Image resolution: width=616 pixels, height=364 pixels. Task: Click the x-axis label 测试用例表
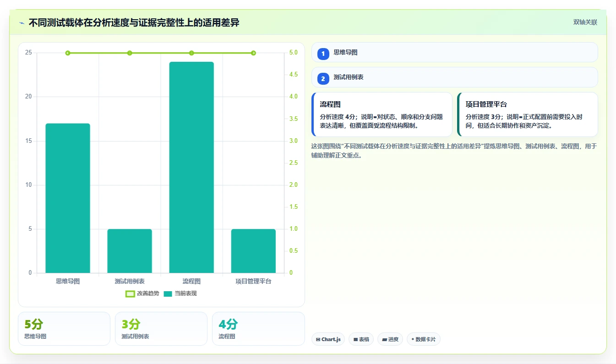pos(130,281)
